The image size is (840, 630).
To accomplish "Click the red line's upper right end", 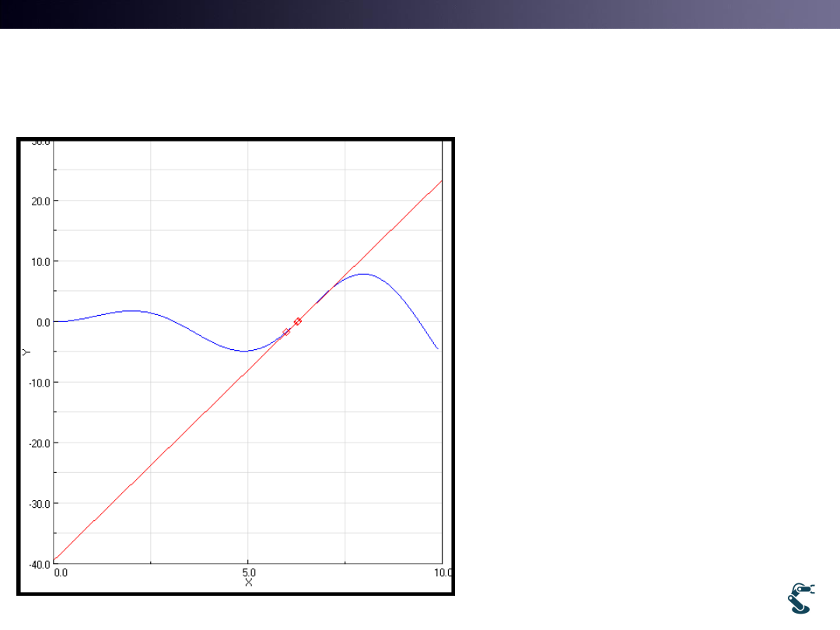I will (440, 182).
